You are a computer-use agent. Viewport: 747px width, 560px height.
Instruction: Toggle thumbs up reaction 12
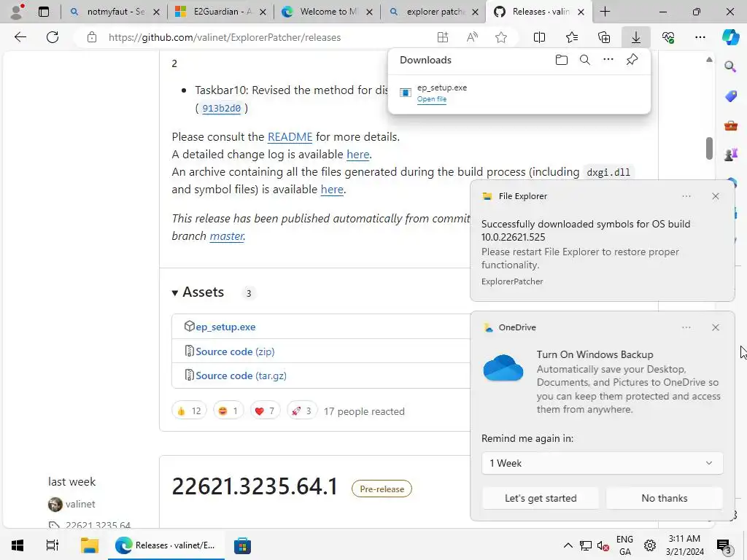coord(189,411)
